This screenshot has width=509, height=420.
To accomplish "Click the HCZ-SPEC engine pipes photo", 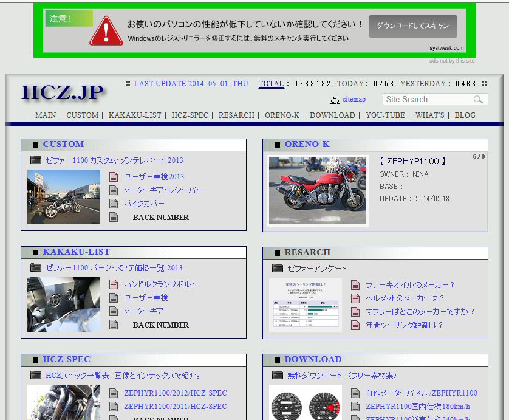I will point(64,402).
